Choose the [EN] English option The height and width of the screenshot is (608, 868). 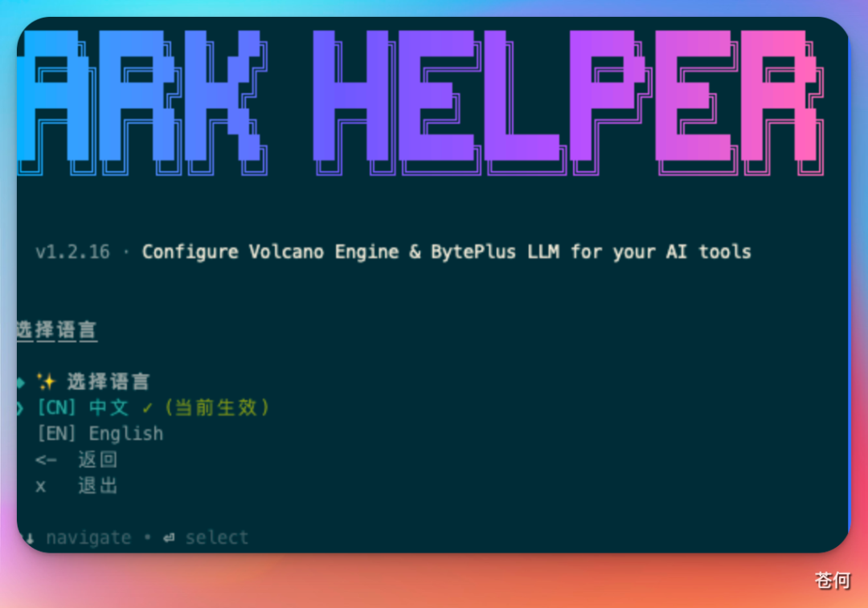click(100, 434)
